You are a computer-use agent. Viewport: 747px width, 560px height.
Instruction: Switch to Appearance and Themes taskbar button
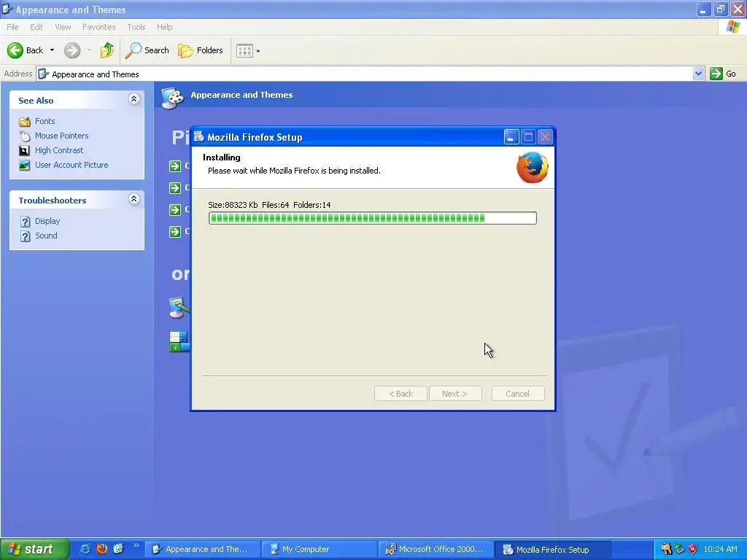click(x=202, y=549)
